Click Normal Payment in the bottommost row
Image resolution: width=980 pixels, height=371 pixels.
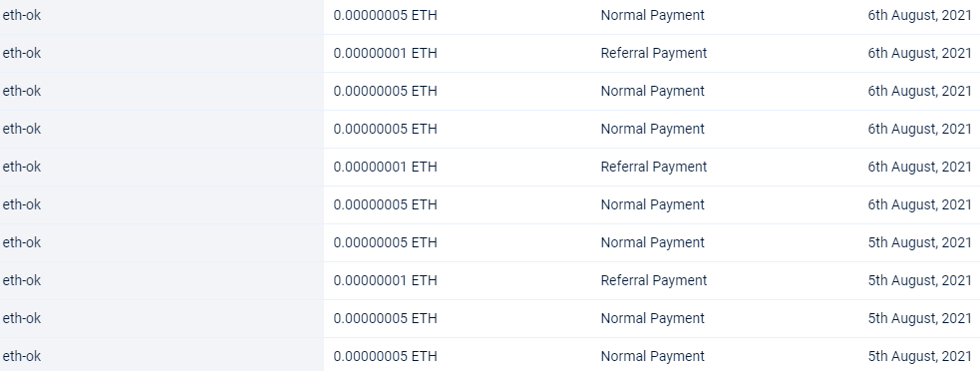tap(652, 356)
